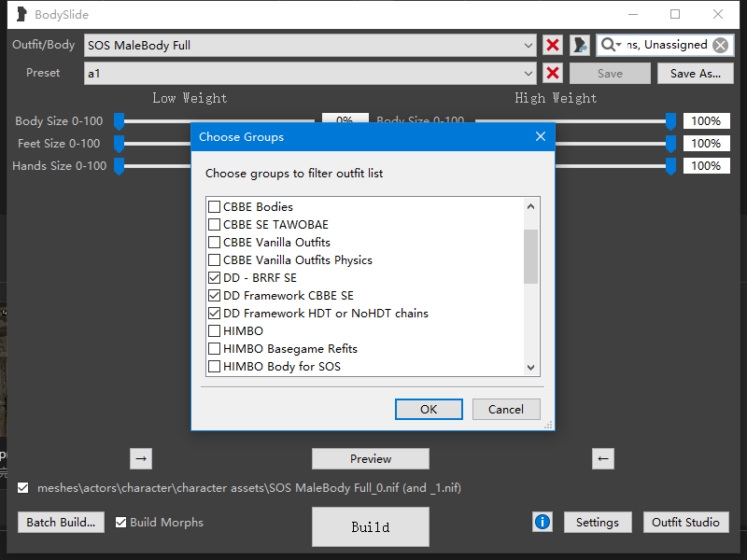Click Hands Size high weight slider handle

click(x=670, y=167)
